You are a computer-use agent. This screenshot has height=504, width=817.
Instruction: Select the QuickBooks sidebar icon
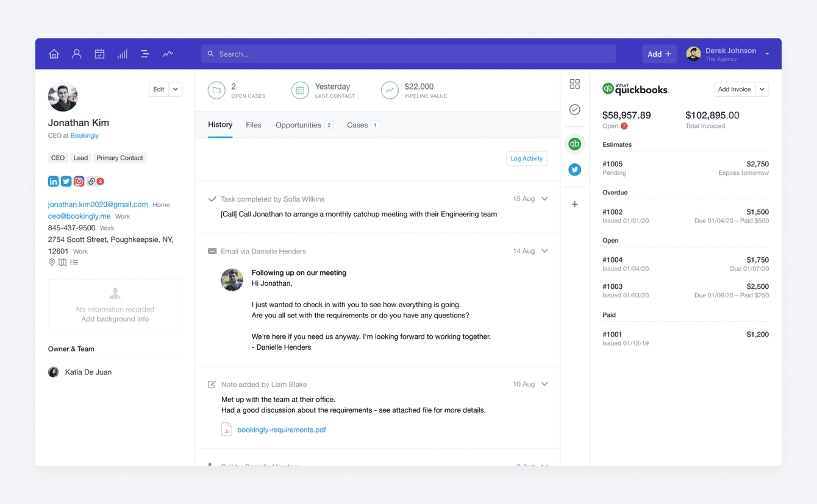[x=574, y=144]
